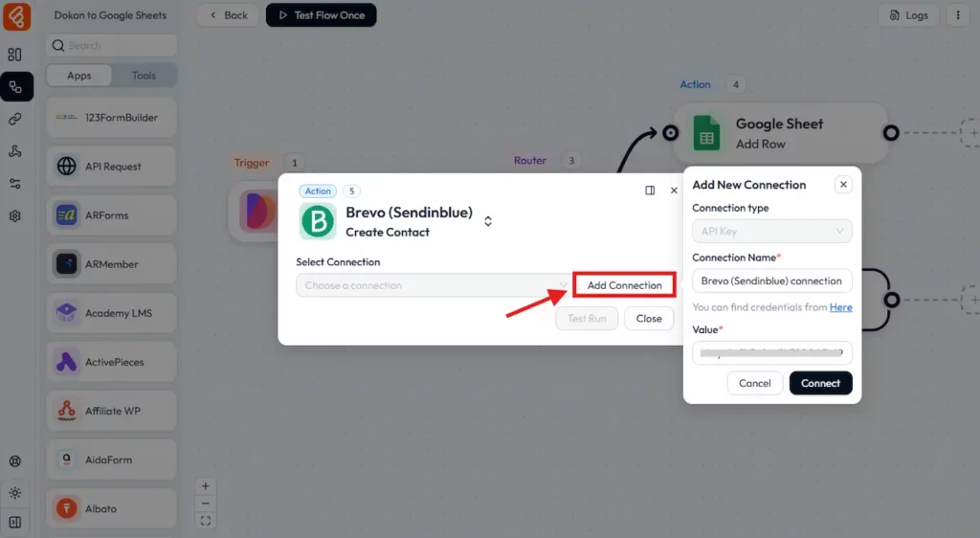The height and width of the screenshot is (538, 980).
Task: Switch to the Tools tab
Action: (x=145, y=76)
